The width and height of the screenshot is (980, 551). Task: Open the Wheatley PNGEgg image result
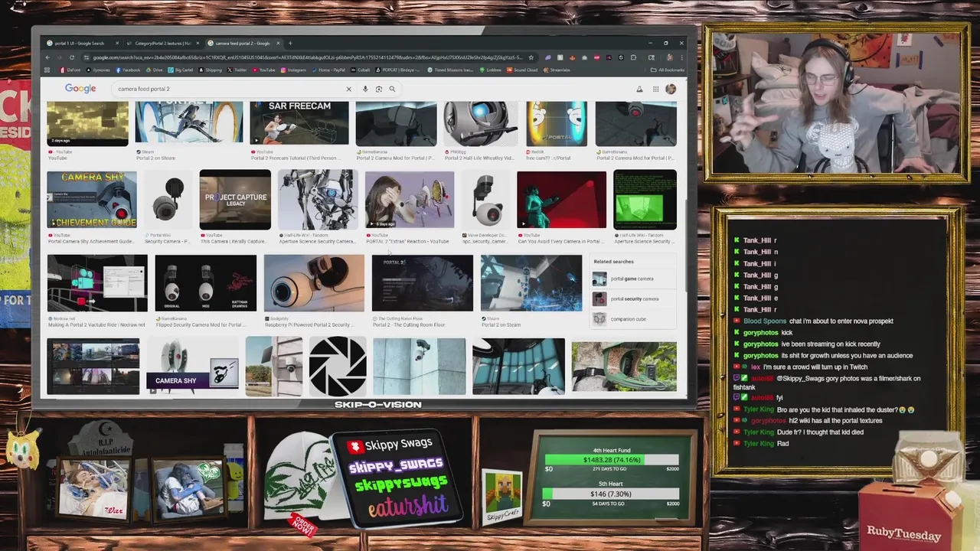480,123
